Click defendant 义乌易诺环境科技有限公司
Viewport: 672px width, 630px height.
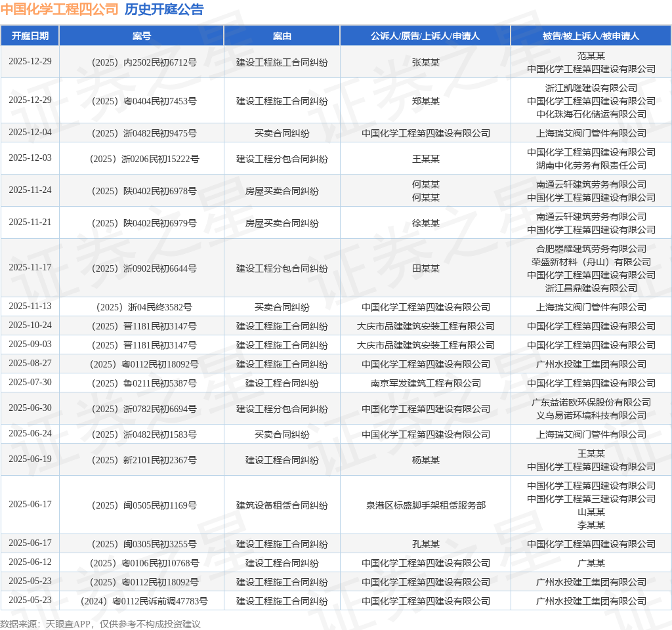coord(591,415)
